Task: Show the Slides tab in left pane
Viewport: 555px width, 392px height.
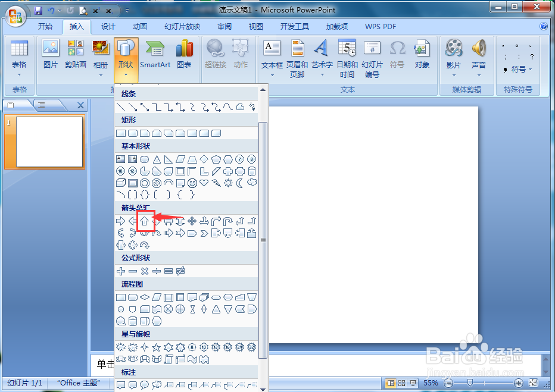Action: (x=11, y=105)
